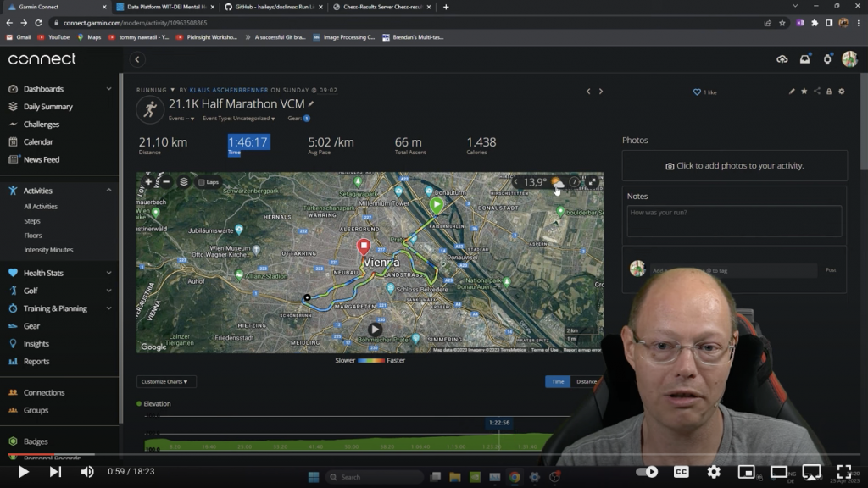Screen dimensions: 868x488
Task: Open the map layers selector
Action: 184,181
